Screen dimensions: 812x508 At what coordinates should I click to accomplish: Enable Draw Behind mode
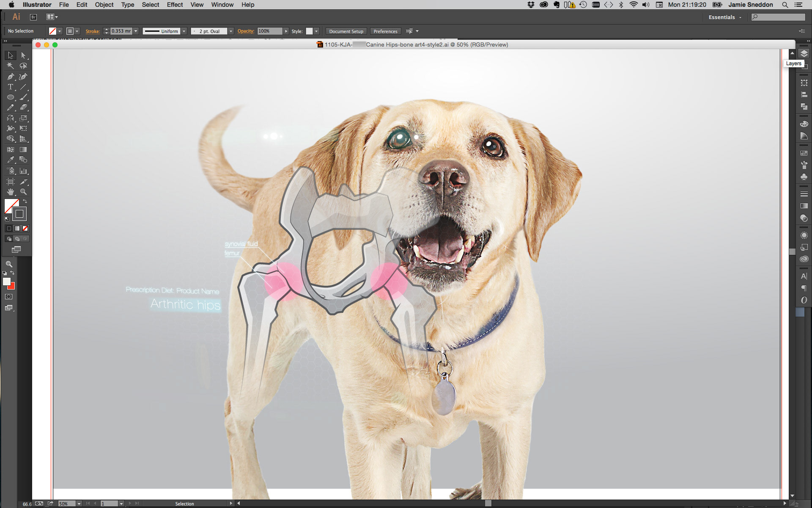[17, 239]
